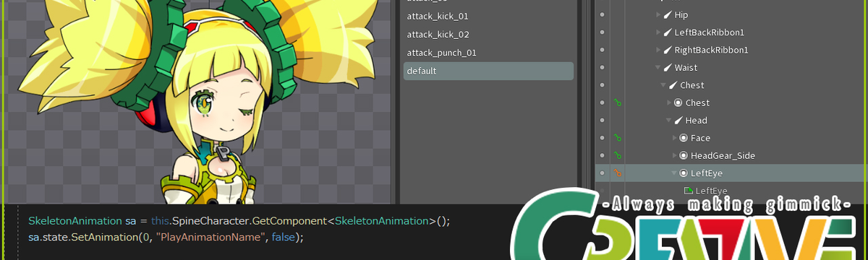
Task: Click the bone icon beside the parent Chest
Action: [x=673, y=85]
